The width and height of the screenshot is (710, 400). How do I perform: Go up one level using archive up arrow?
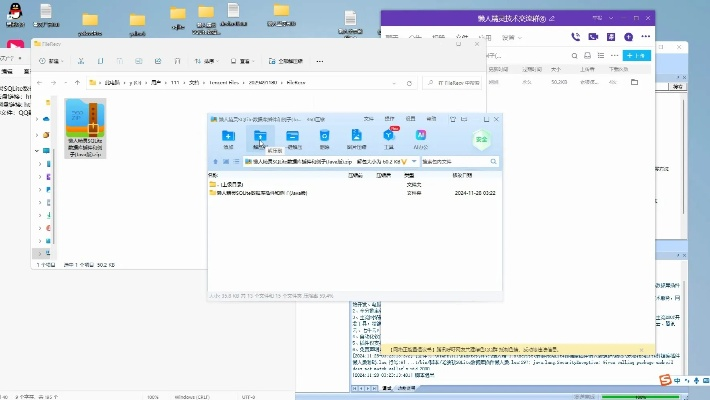tap(216, 161)
